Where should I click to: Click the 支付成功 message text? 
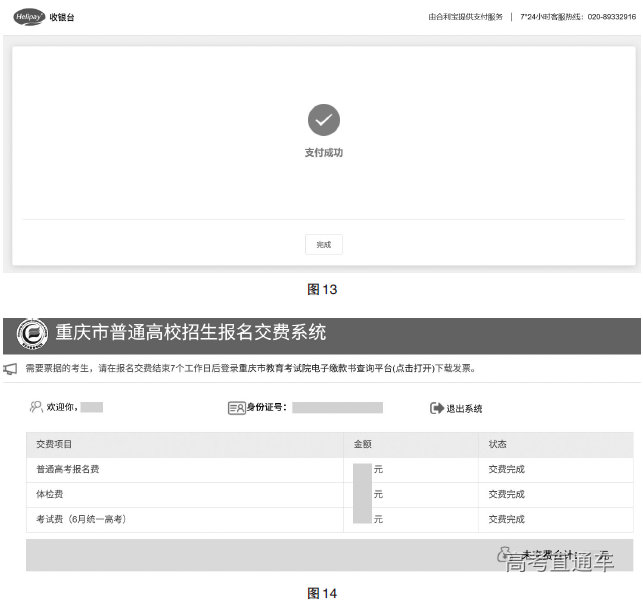pyautogui.click(x=324, y=153)
